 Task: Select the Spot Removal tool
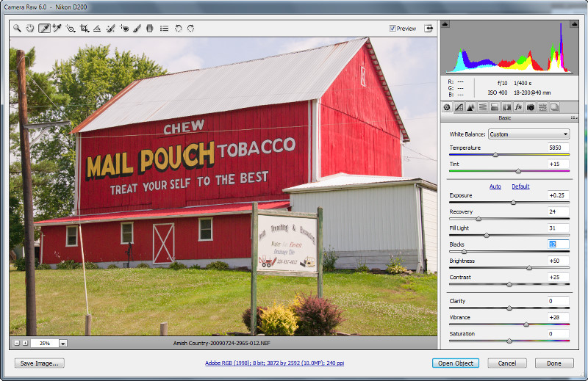click(x=110, y=28)
